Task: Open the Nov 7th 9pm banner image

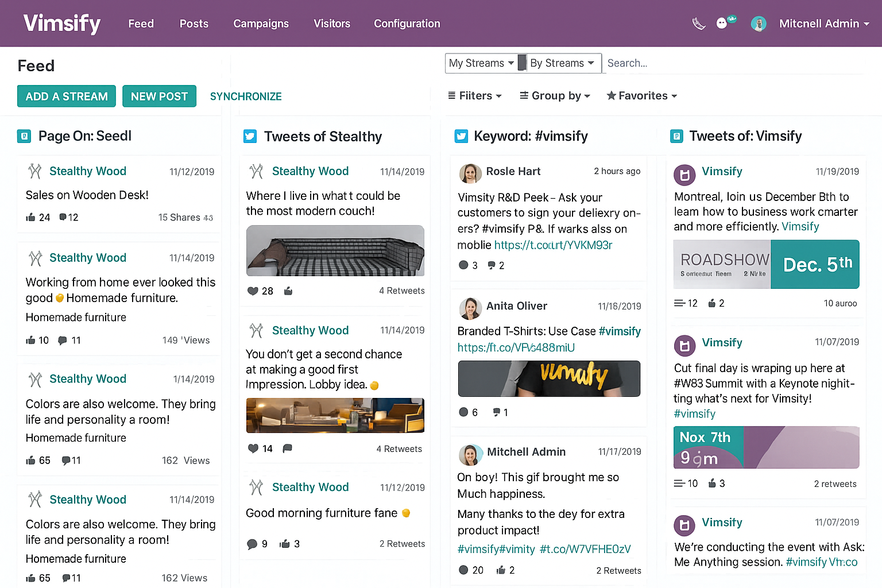Action: pyautogui.click(x=766, y=447)
